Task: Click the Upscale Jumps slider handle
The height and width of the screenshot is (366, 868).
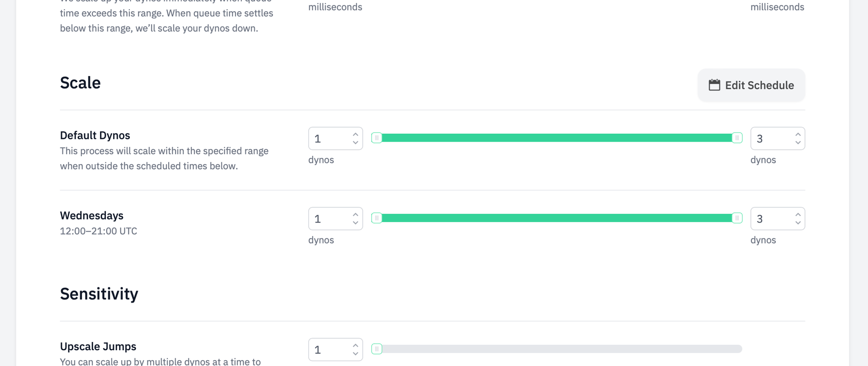Action: click(377, 349)
